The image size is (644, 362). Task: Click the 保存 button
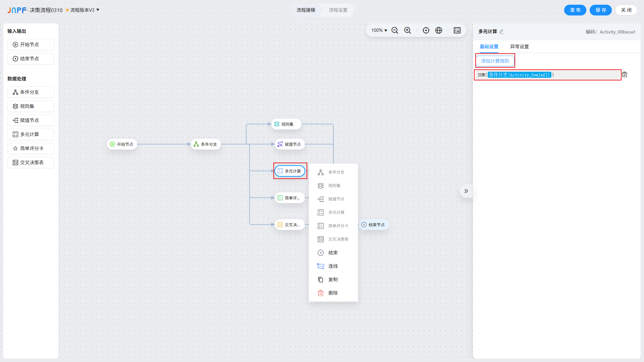point(600,10)
